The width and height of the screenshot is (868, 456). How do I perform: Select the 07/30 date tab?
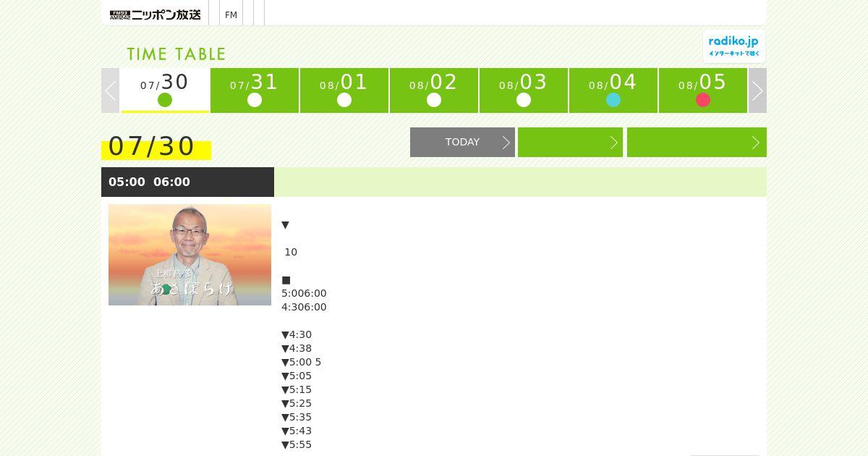pos(165,90)
